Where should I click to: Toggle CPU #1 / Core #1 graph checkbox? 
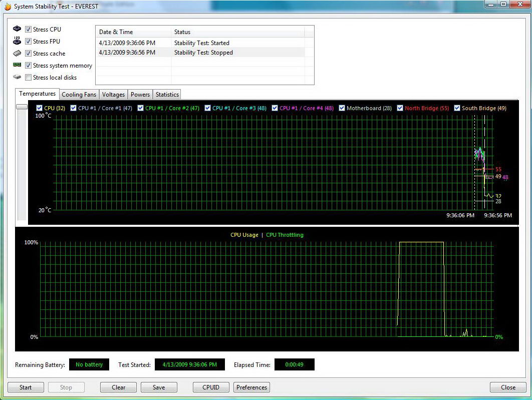73,108
